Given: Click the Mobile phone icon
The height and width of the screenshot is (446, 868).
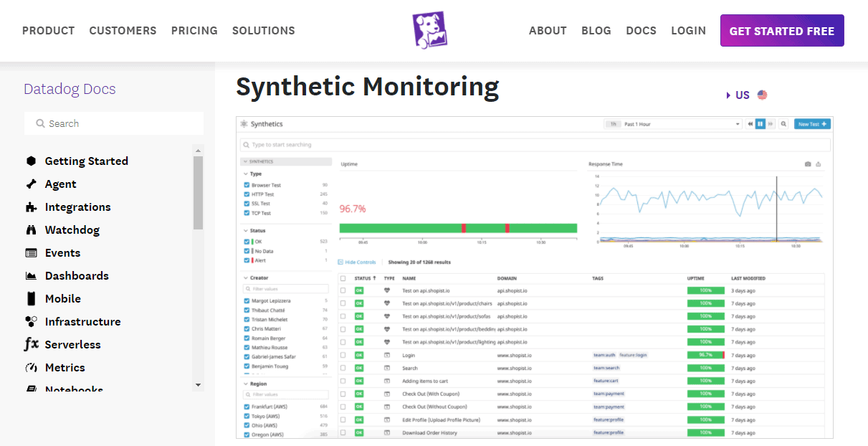Looking at the screenshot, I should 31,298.
